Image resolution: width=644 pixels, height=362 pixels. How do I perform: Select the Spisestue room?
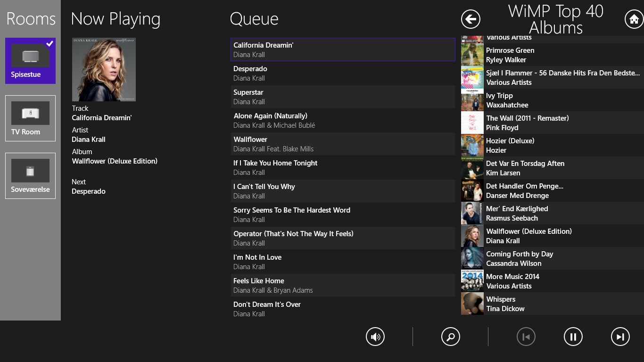30,61
